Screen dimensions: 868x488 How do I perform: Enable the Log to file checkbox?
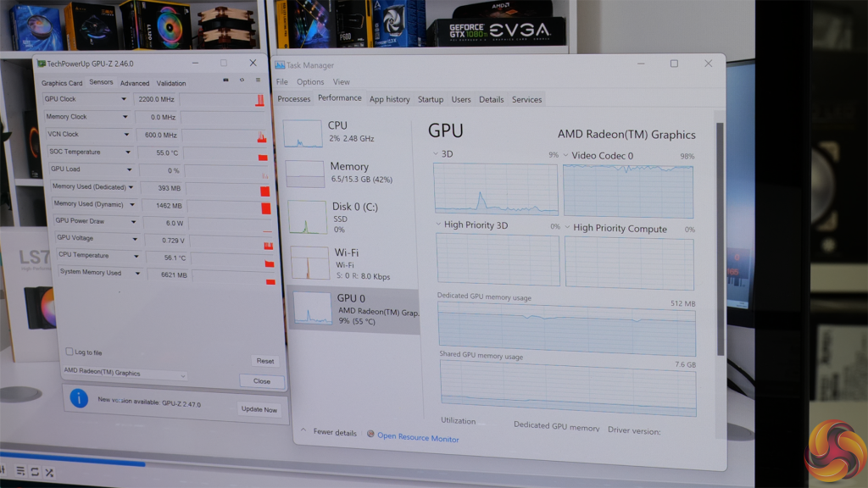click(x=68, y=352)
